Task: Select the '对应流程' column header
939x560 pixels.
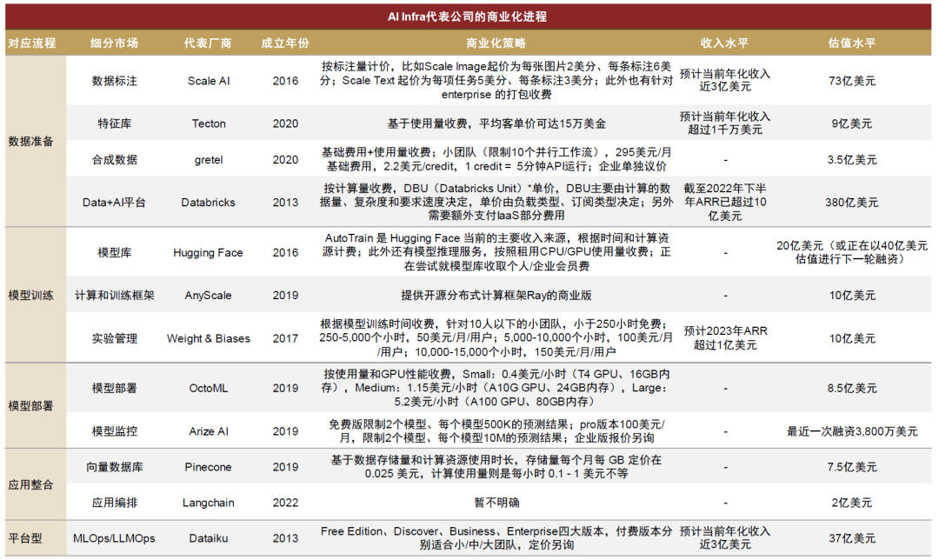Action: click(32, 43)
